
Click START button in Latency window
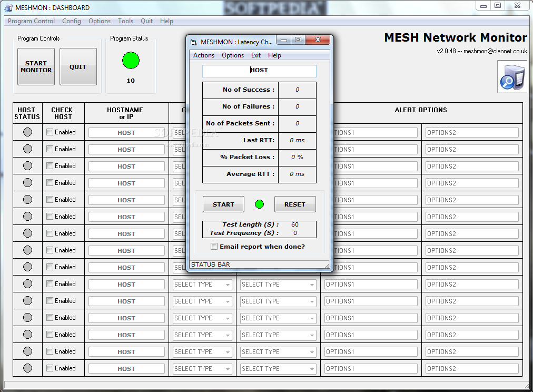pos(223,204)
